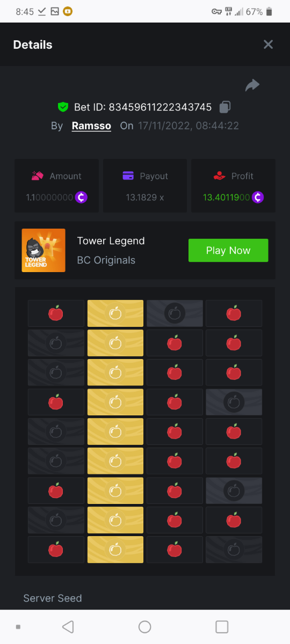Select the gold tile in the top row

(x=115, y=313)
